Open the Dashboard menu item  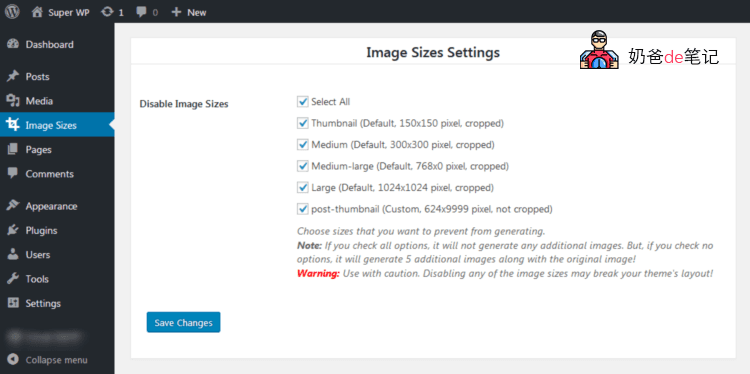tap(57, 44)
